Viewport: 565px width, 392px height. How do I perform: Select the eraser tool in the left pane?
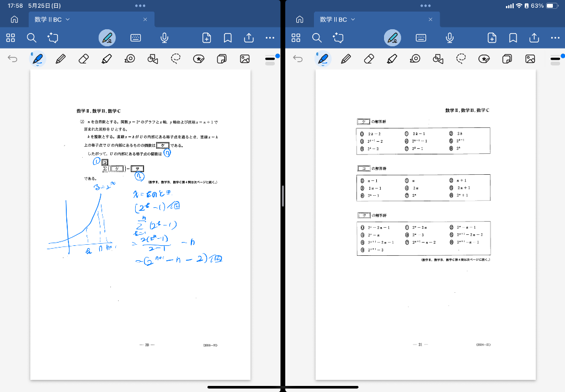pyautogui.click(x=84, y=58)
